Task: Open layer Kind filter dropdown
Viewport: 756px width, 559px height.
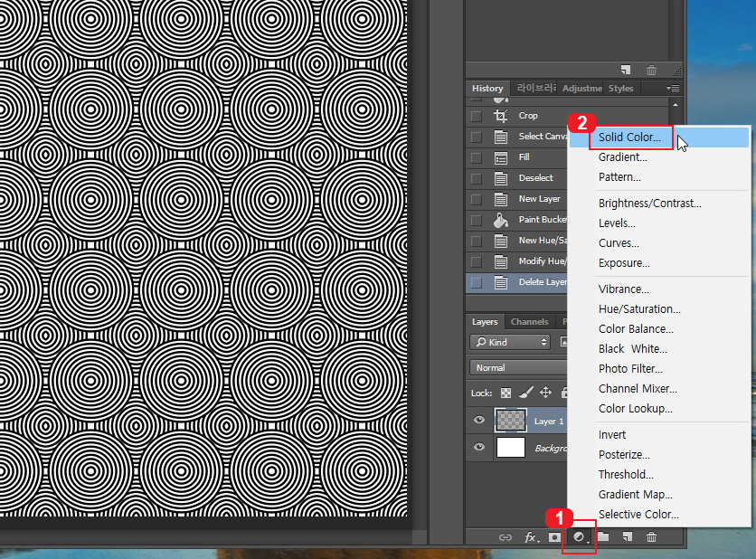Action: [x=510, y=342]
